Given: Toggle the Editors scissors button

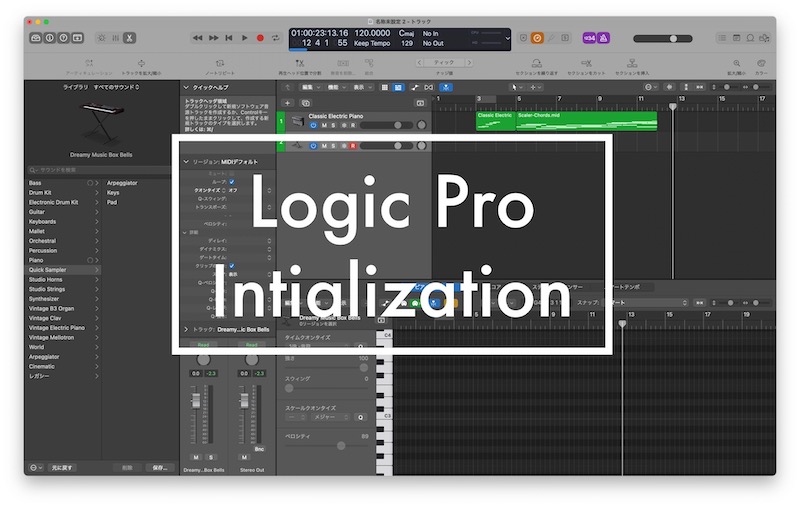Looking at the screenshot, I should point(130,38).
